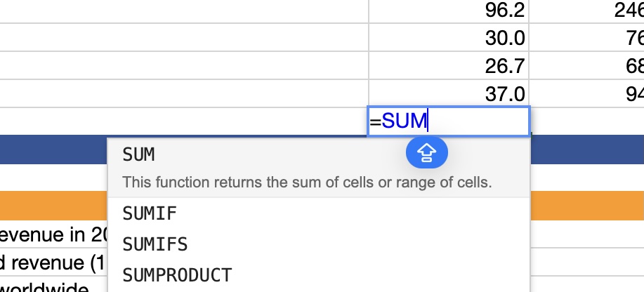
Task: Select the cell containing 37.0
Action: tap(449, 93)
